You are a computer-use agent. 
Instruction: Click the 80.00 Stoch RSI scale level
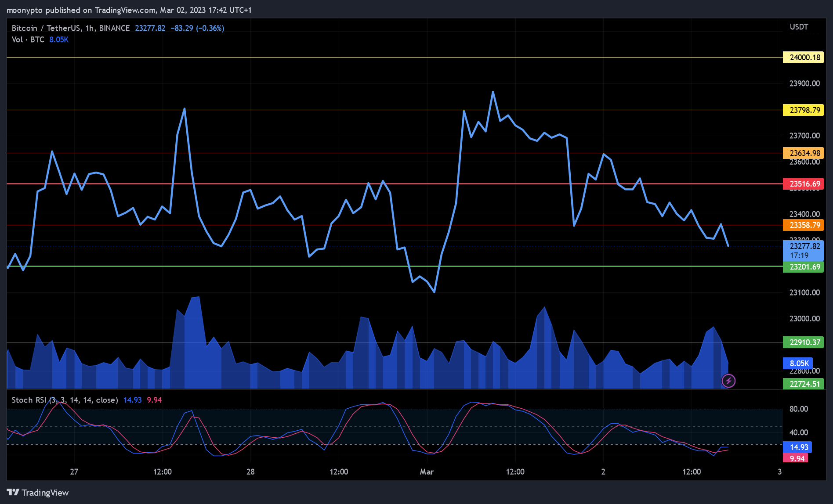(799, 409)
